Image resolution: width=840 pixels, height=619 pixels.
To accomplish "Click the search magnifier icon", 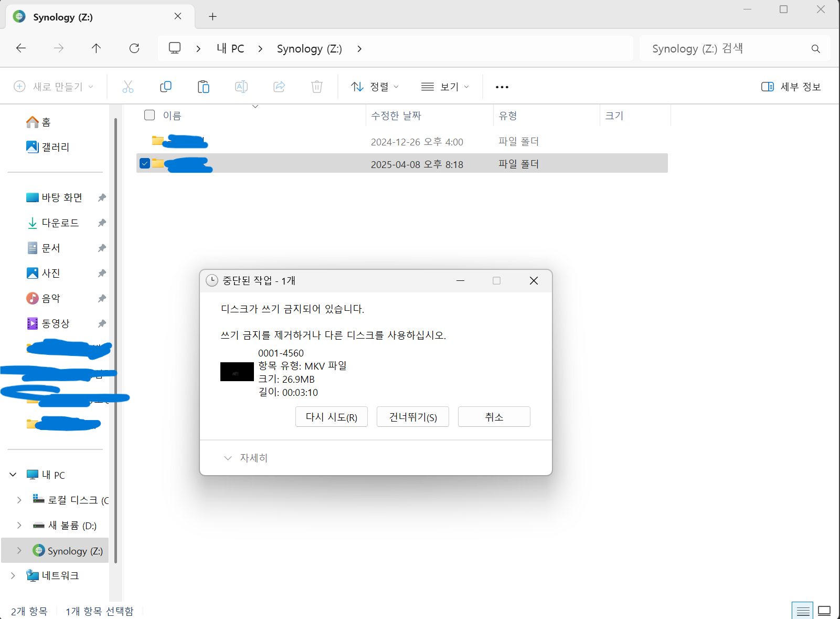I will click(x=815, y=49).
